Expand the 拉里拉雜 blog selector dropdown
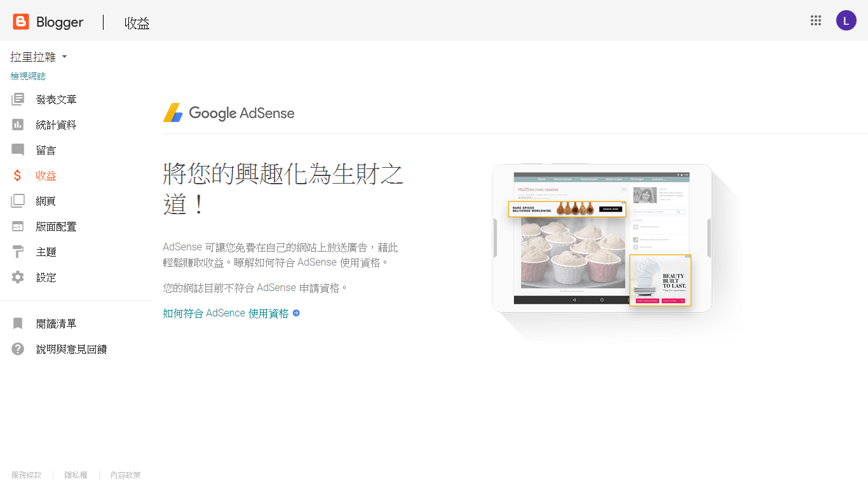This screenshot has height=488, width=868. pyautogui.click(x=39, y=57)
